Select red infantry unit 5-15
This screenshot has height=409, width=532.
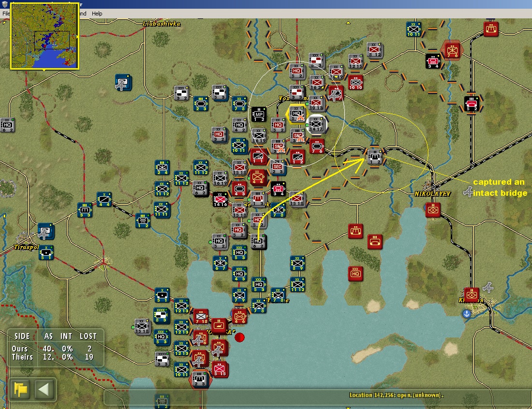tap(220, 369)
